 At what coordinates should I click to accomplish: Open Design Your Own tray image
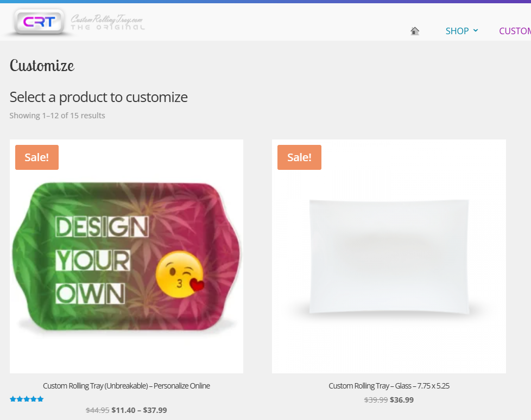(x=127, y=256)
